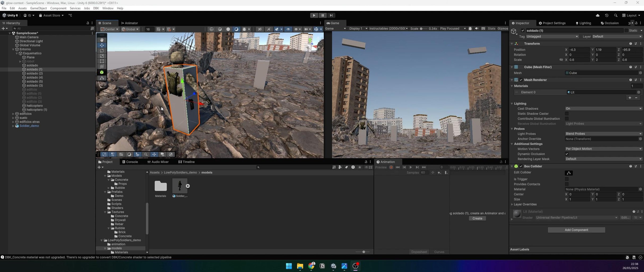Toggle the Game view frame debugger bug icon
Image resolution: width=644 pixels, height=272 pixels.
coord(470,28)
